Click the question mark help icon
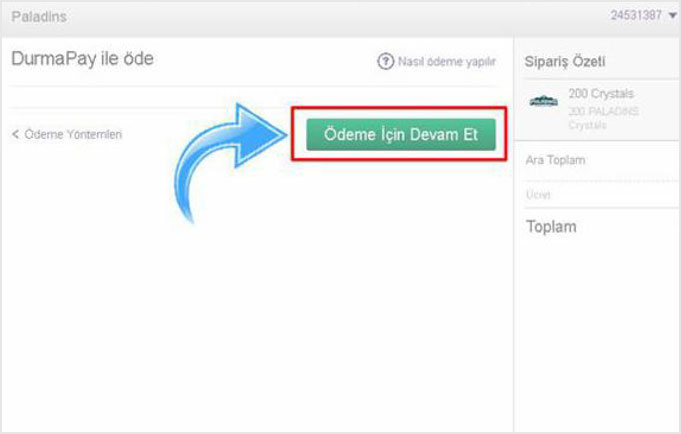The image size is (681, 434). 385,62
